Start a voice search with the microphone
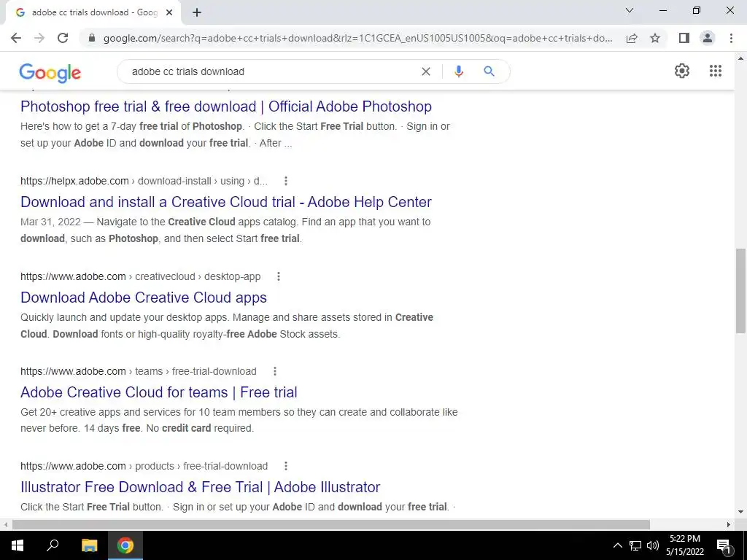 coord(459,71)
